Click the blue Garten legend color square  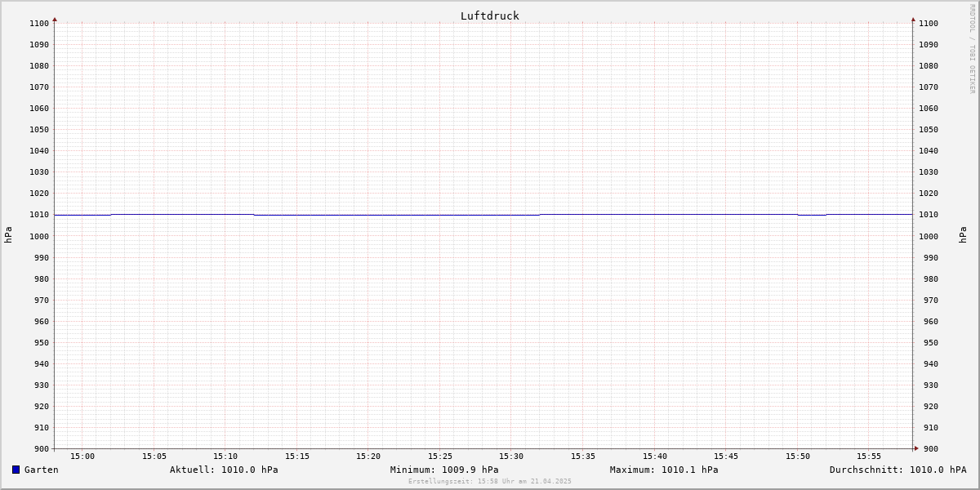pyautogui.click(x=16, y=470)
